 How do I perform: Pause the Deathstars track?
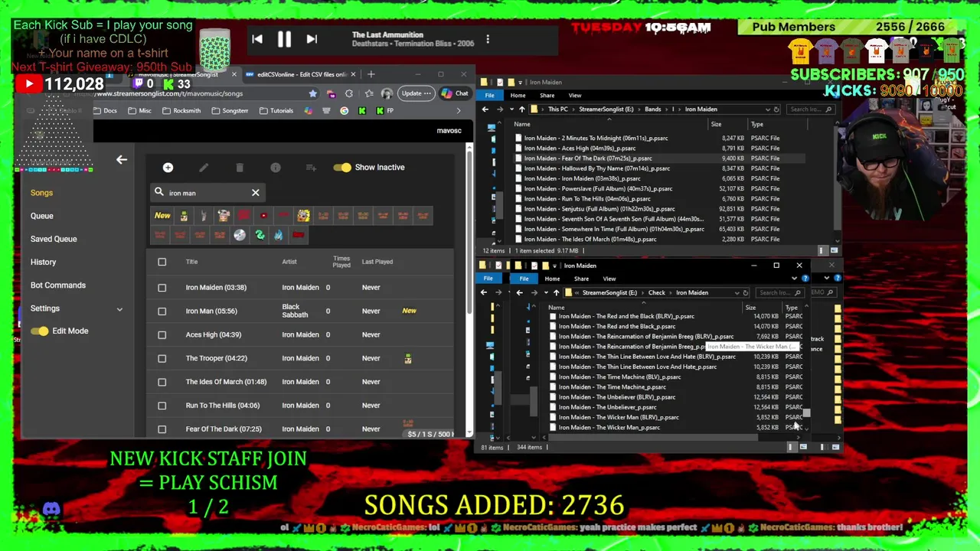point(284,39)
